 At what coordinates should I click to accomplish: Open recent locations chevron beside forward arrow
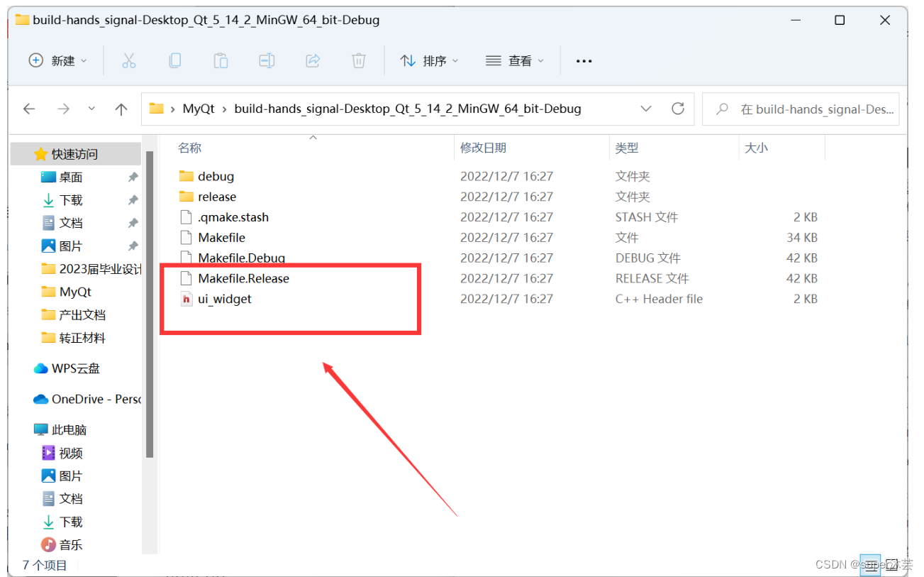91,109
